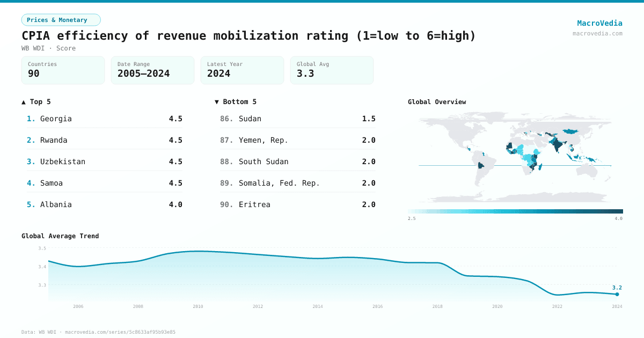Switch to the Global Average Trend section

60,236
